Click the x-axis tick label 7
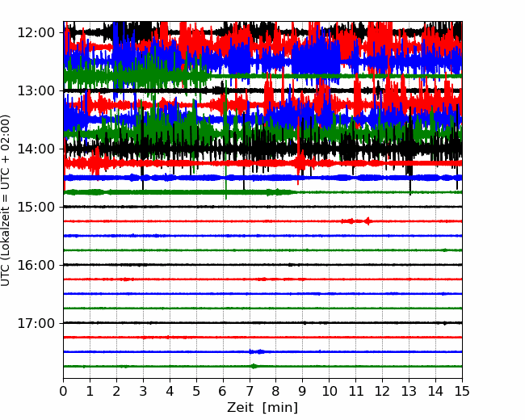The width and height of the screenshot is (525, 420). tap(250, 391)
